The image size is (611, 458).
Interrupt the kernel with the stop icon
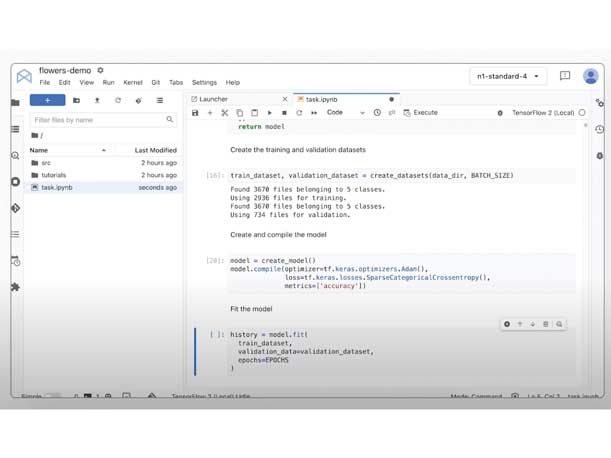(284, 113)
